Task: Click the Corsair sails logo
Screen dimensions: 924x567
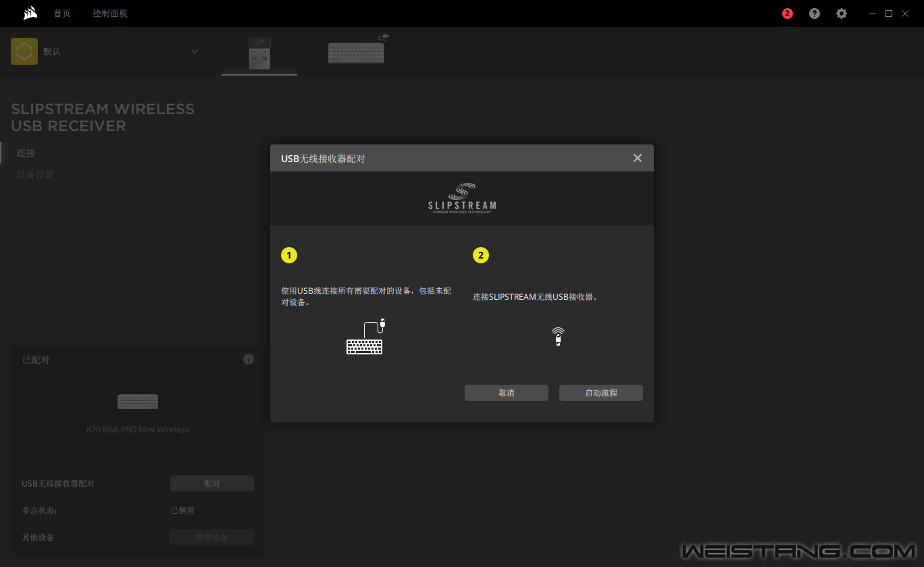Action: point(30,13)
